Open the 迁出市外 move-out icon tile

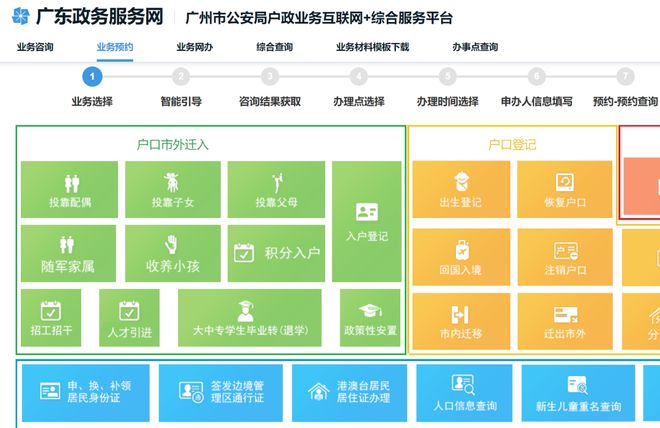(565, 321)
